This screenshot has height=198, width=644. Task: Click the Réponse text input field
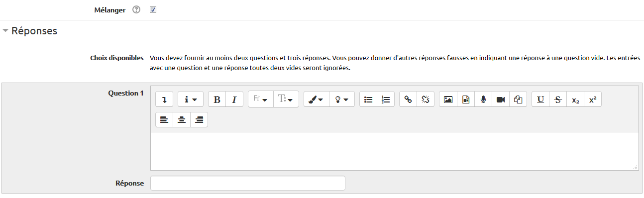point(247,183)
